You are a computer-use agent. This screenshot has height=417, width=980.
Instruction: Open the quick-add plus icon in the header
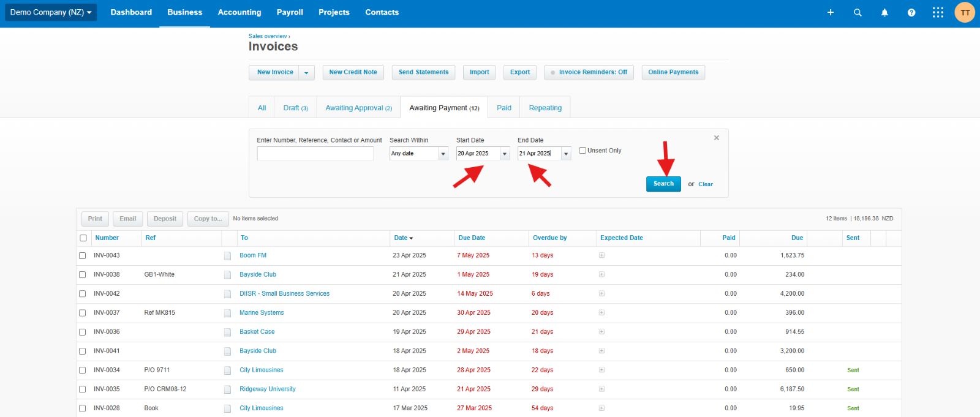(x=831, y=12)
